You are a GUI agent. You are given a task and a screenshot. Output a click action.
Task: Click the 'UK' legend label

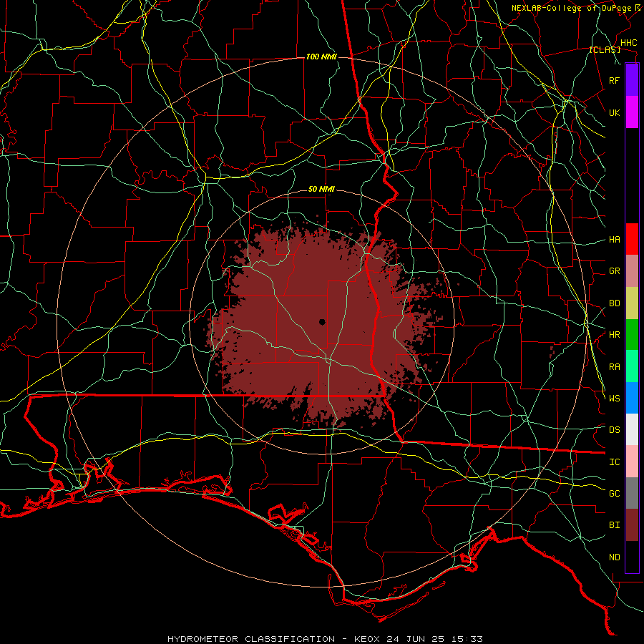tap(614, 112)
